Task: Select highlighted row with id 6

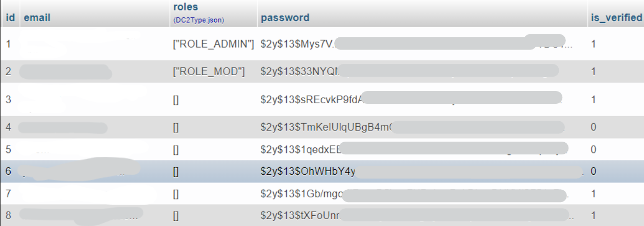Action: point(322,171)
